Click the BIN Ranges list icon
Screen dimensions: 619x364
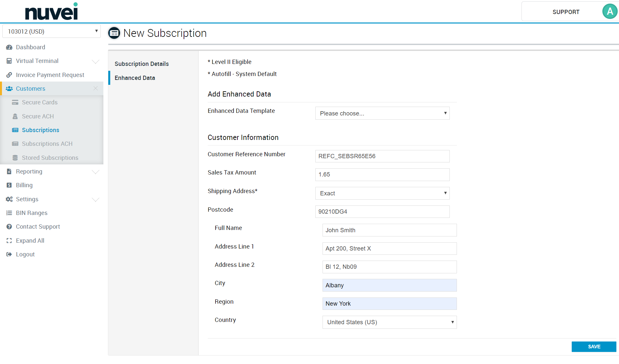[9, 213]
